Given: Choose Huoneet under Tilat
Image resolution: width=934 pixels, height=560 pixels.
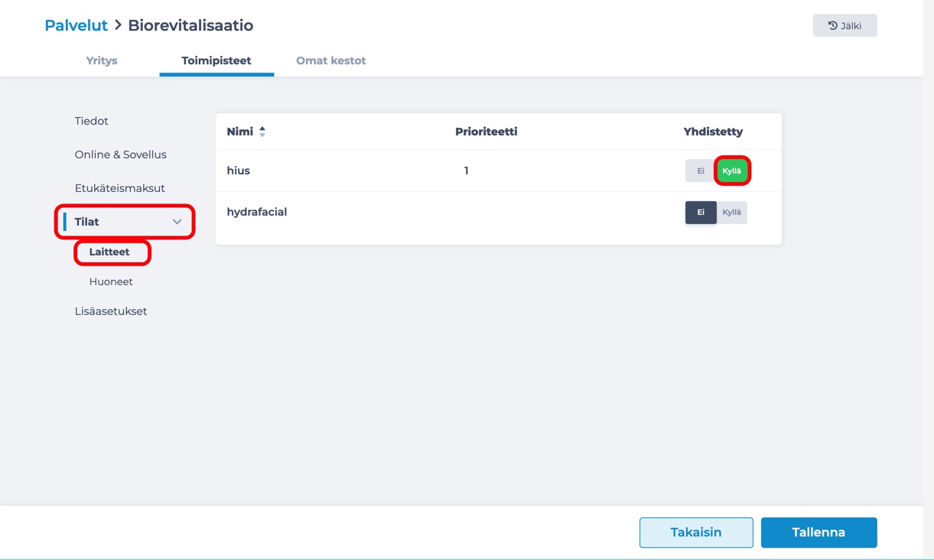Looking at the screenshot, I should [x=111, y=282].
